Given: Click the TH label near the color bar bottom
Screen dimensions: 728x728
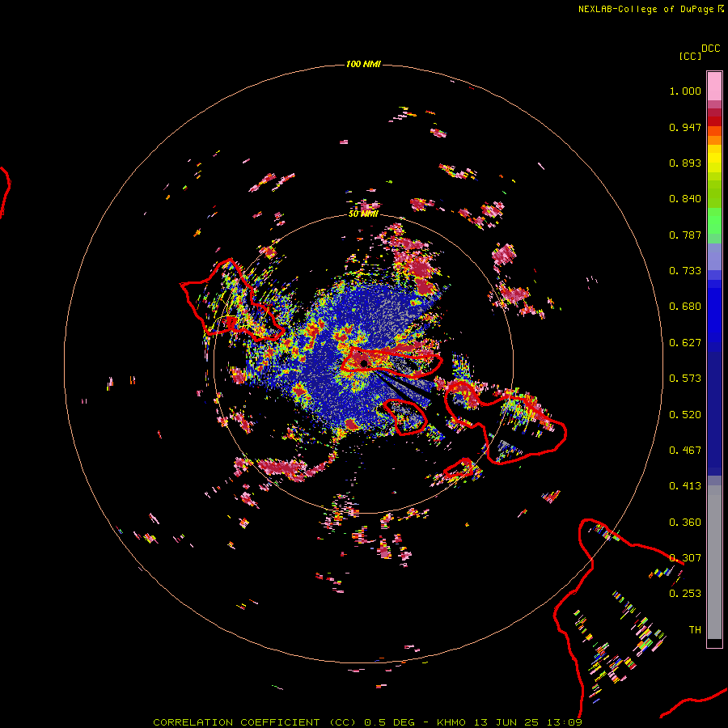Looking at the screenshot, I should (695, 630).
